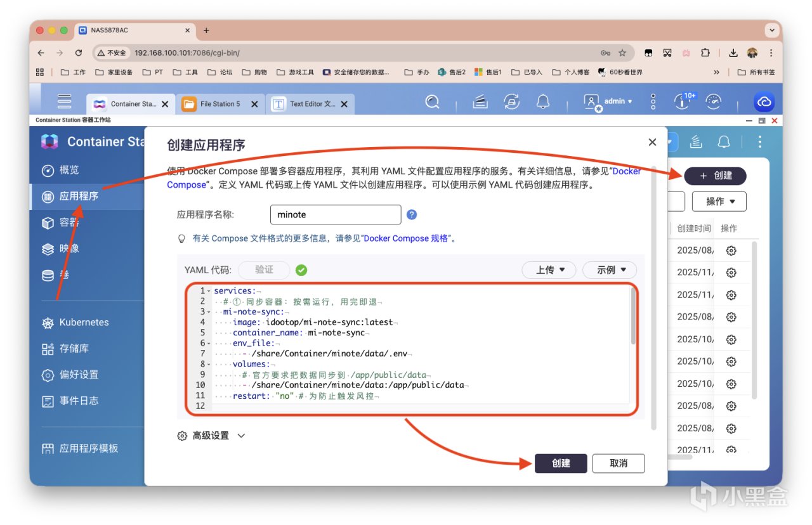The height and width of the screenshot is (525, 812).
Task: Open the 操作 dropdown in the applications list
Action: coord(719,202)
